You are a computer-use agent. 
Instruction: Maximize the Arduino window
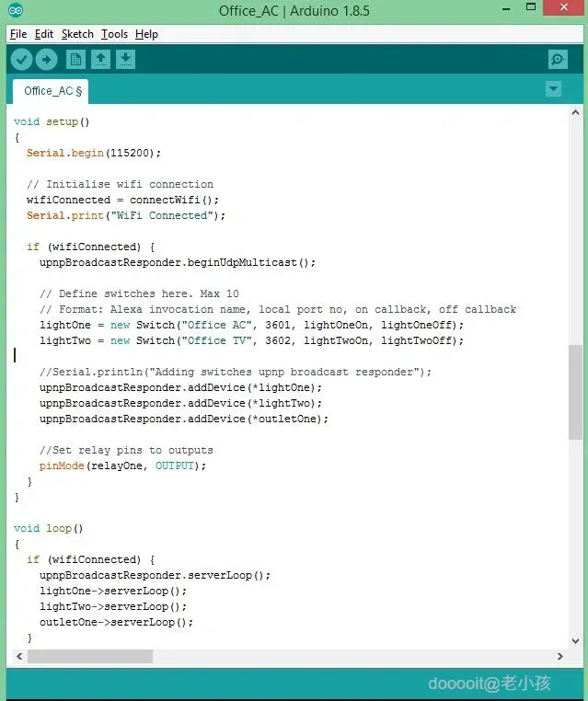(x=531, y=7)
